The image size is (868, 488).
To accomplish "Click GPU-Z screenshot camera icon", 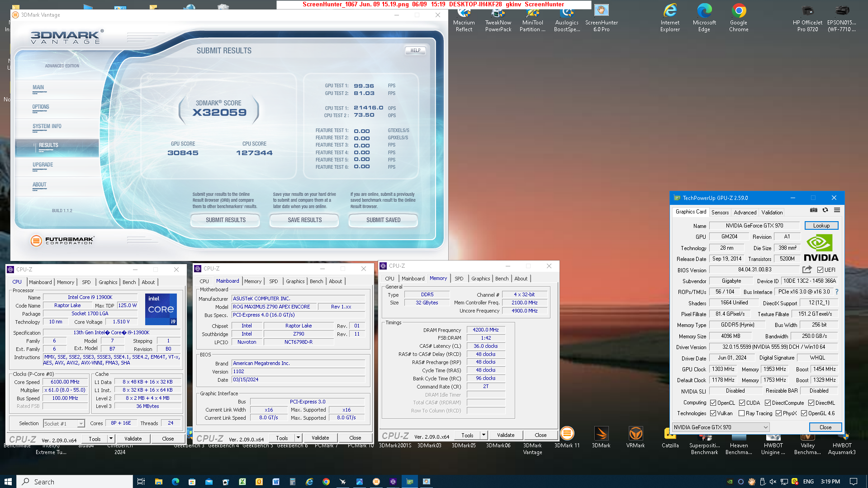I will [x=813, y=210].
